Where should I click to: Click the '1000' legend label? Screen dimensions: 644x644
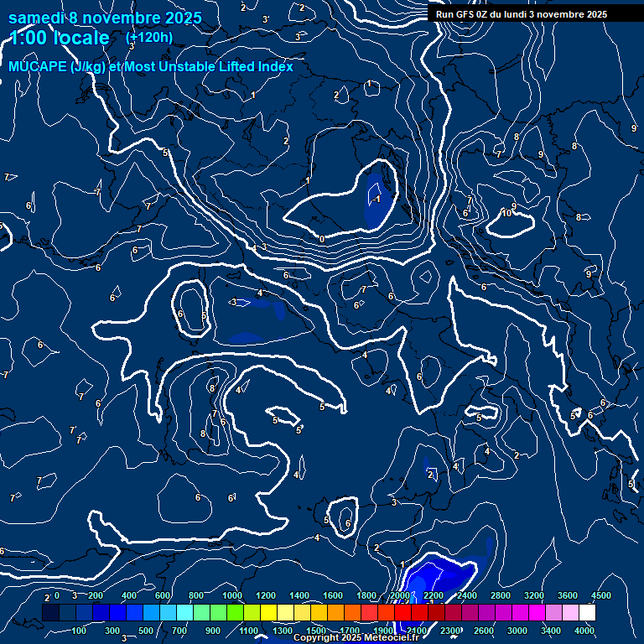click(x=232, y=595)
